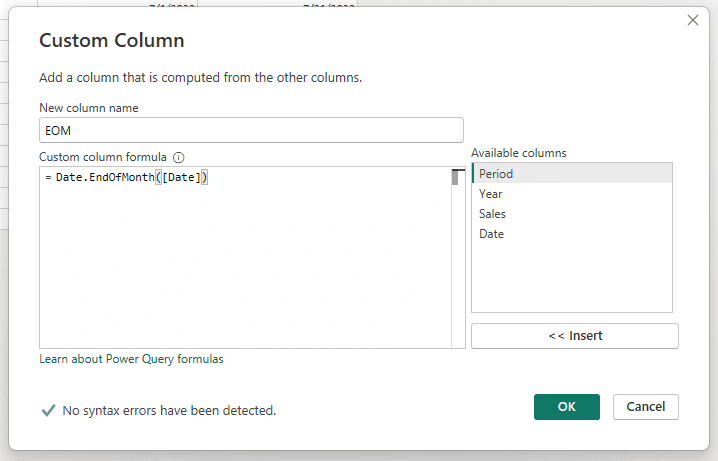Viewport: 718px width, 461px height.
Task: Click the No syntax errors status message
Action: [x=169, y=410]
